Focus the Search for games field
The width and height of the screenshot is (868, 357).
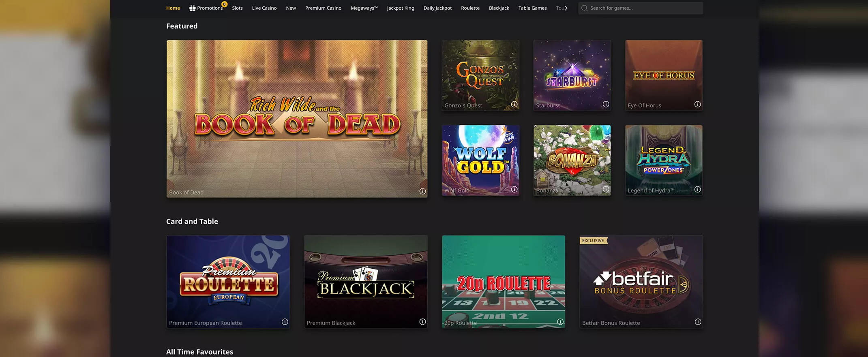click(641, 8)
